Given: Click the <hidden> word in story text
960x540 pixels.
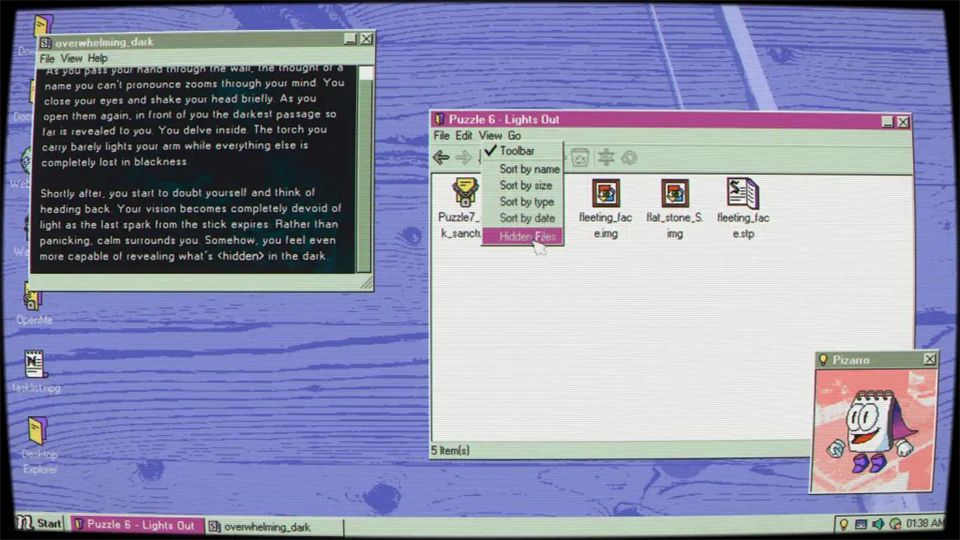Looking at the screenshot, I should click(x=241, y=256).
